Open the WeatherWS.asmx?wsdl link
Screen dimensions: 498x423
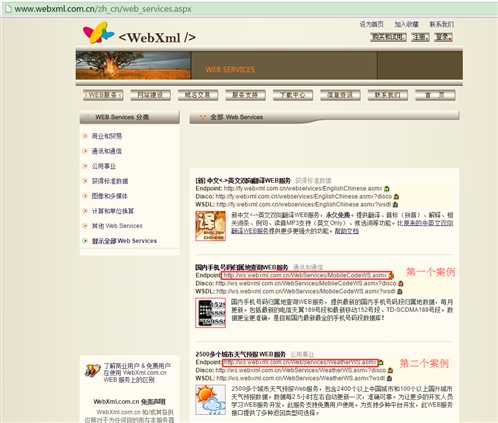tap(301, 378)
